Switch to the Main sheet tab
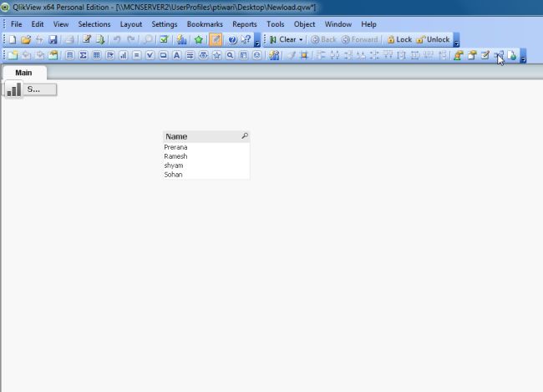The width and height of the screenshot is (543, 392). (x=23, y=73)
